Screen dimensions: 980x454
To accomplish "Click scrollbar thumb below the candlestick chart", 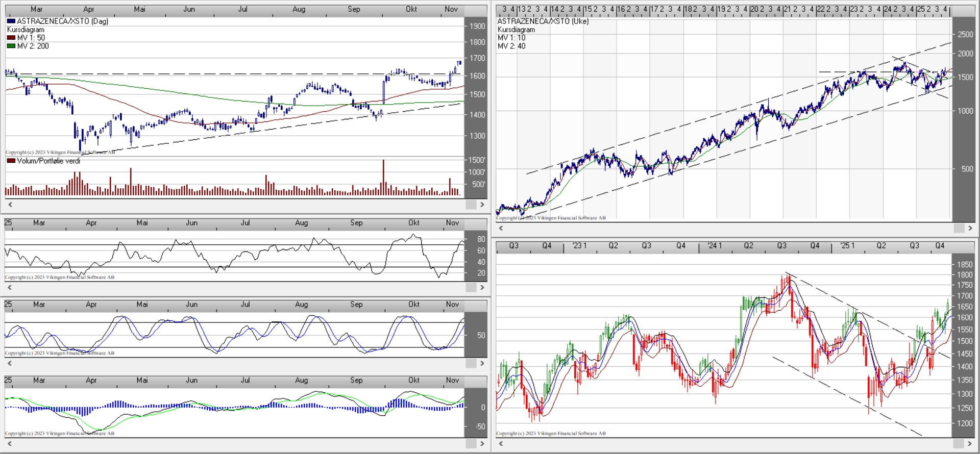I will (959, 443).
